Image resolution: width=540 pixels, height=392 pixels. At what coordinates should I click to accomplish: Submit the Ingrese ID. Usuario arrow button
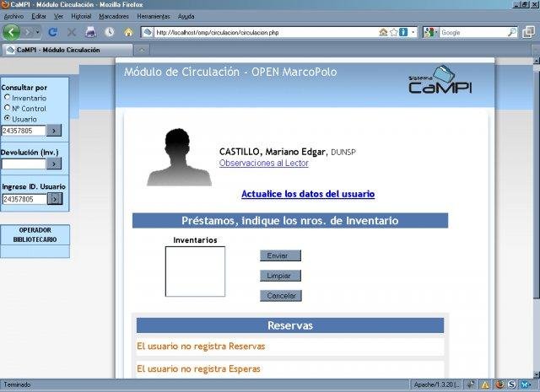pos(55,199)
